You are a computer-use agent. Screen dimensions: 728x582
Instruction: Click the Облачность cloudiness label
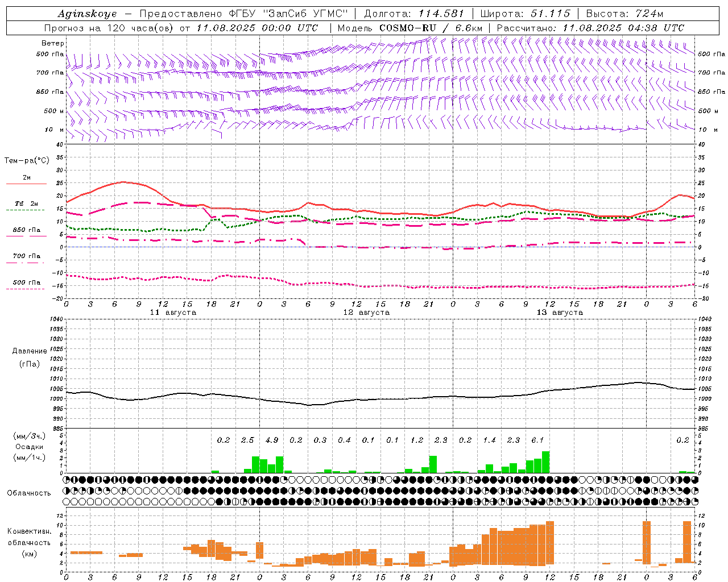(x=29, y=493)
